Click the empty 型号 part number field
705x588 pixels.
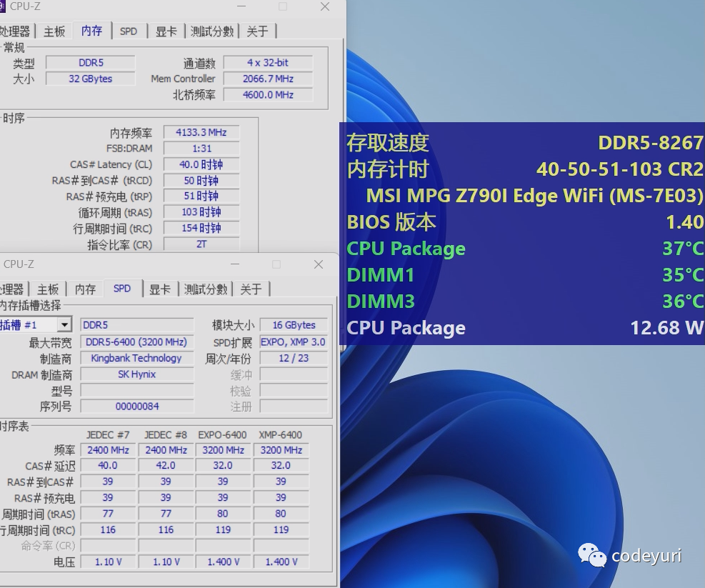tap(136, 391)
